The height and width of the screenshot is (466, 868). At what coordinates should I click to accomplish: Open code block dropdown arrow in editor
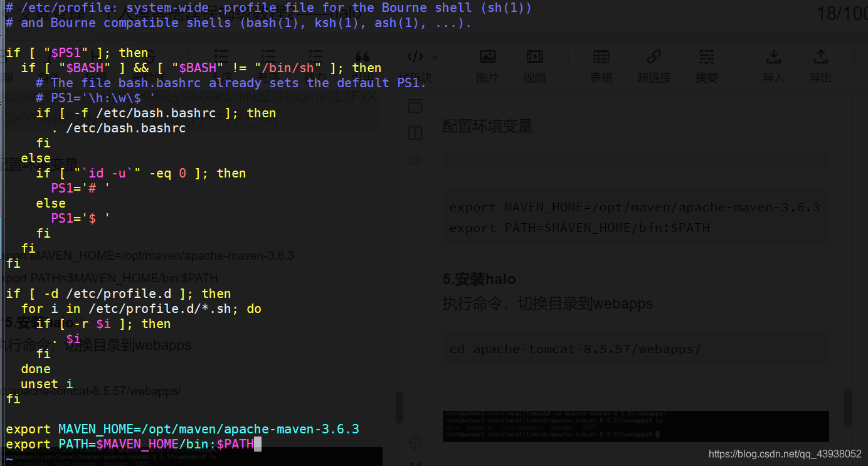[435, 58]
